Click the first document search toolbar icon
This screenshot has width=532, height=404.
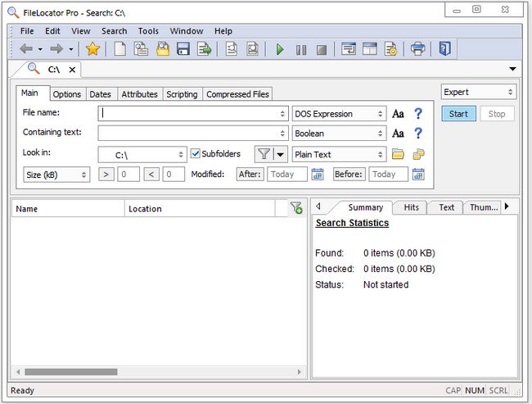click(x=232, y=49)
